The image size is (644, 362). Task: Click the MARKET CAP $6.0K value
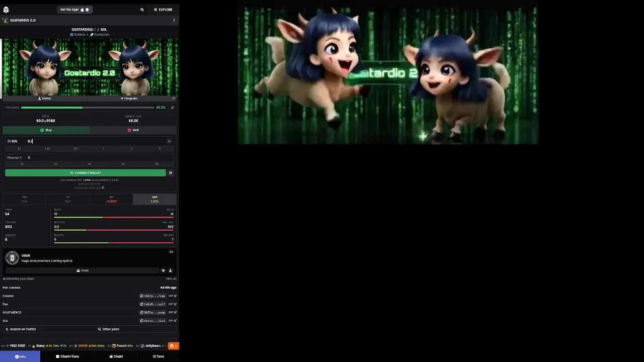click(x=133, y=121)
